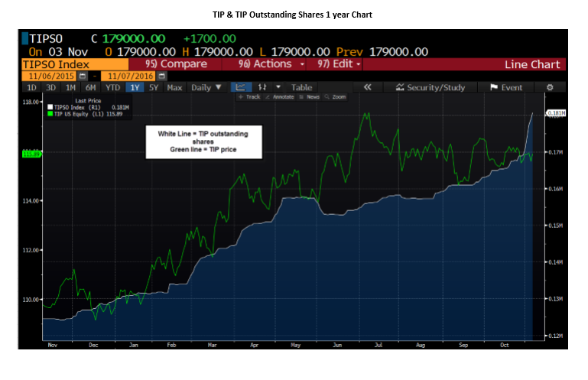Enable the Track crosshair option
The width and height of the screenshot is (588, 380).
(249, 97)
